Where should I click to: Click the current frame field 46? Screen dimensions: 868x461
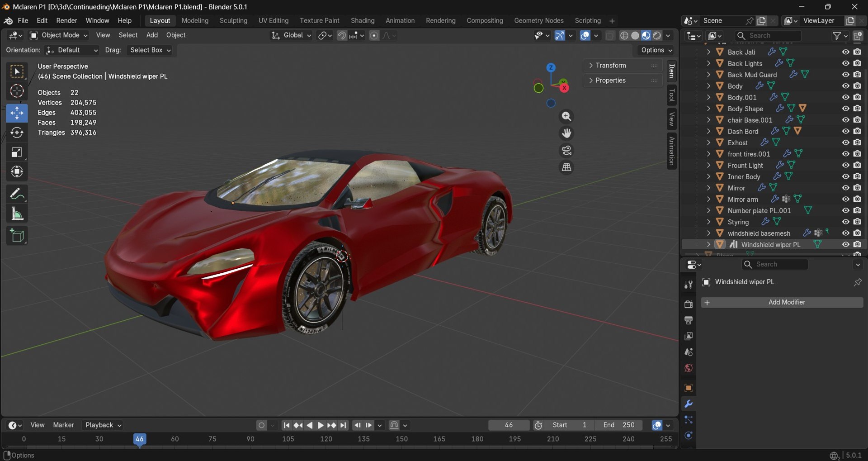[509, 425]
